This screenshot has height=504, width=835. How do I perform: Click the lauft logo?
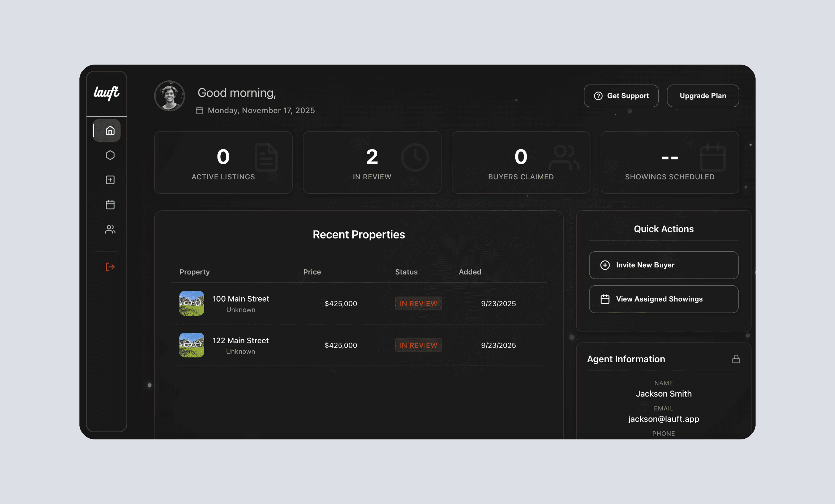pyautogui.click(x=106, y=93)
